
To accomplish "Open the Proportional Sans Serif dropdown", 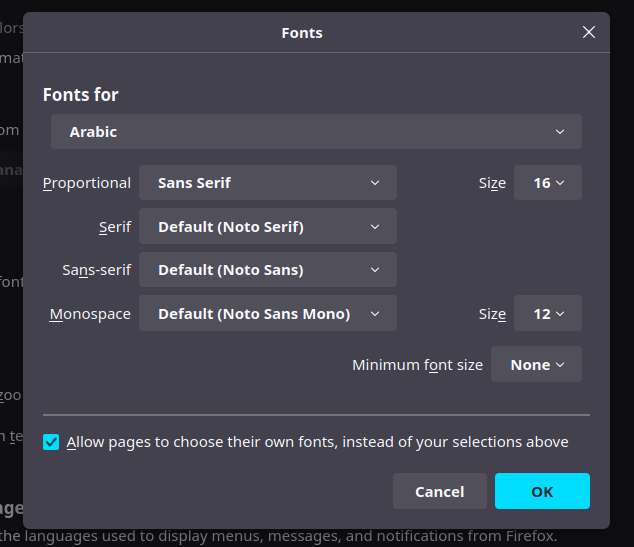I will (x=268, y=183).
